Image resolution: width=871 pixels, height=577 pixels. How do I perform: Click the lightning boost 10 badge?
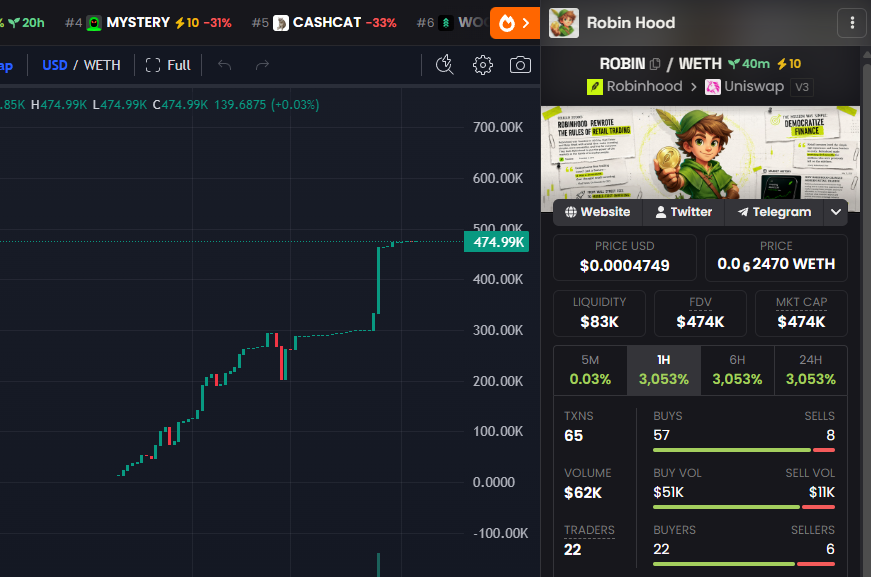click(789, 64)
